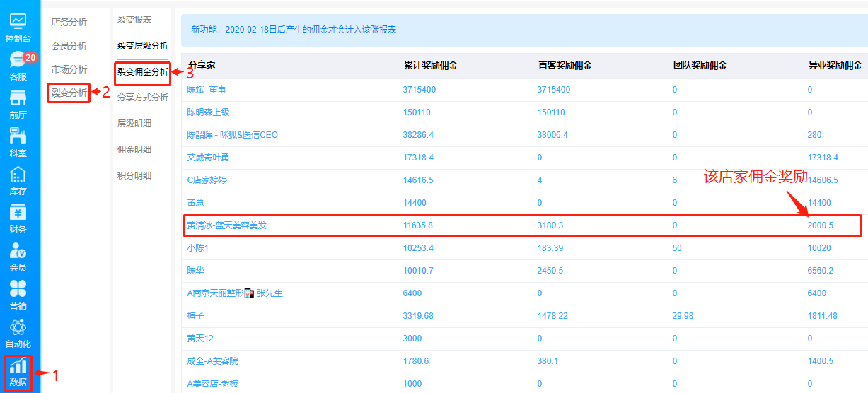The image size is (868, 393).
Task: Click the 异业奖励佣金 column header
Action: [835, 66]
